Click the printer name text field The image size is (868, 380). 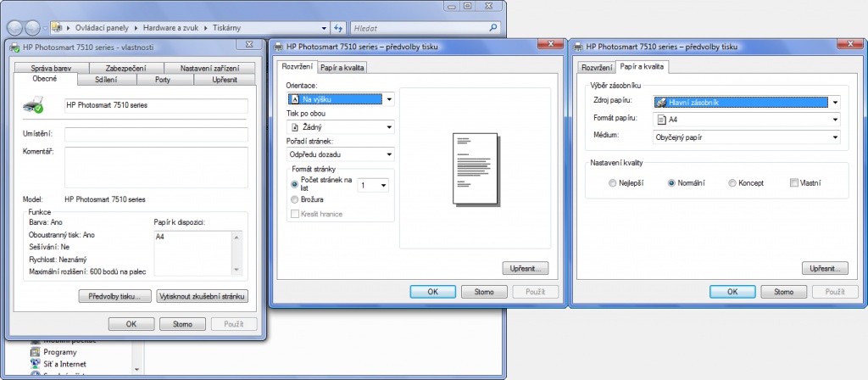coord(156,105)
